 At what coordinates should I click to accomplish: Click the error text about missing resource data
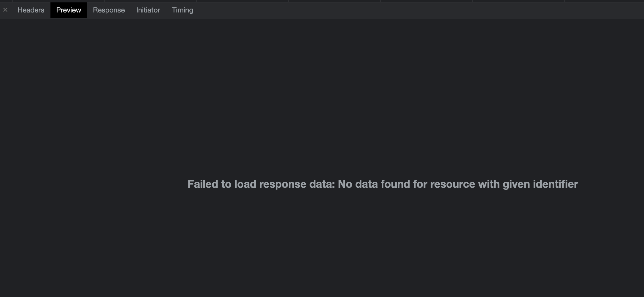pos(382,184)
